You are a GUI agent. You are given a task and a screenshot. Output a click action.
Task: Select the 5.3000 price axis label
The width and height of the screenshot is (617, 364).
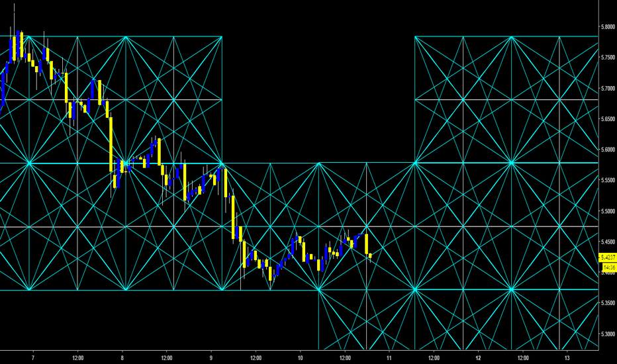coord(608,334)
